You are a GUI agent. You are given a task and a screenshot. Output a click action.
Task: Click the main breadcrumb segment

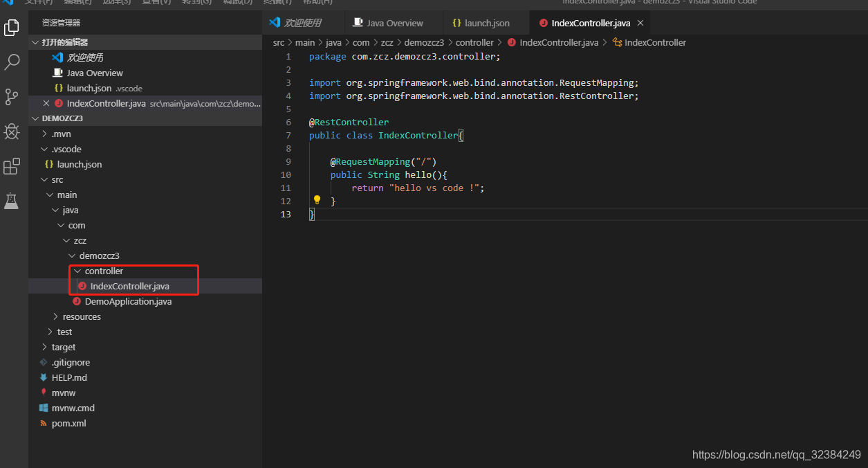(x=305, y=42)
